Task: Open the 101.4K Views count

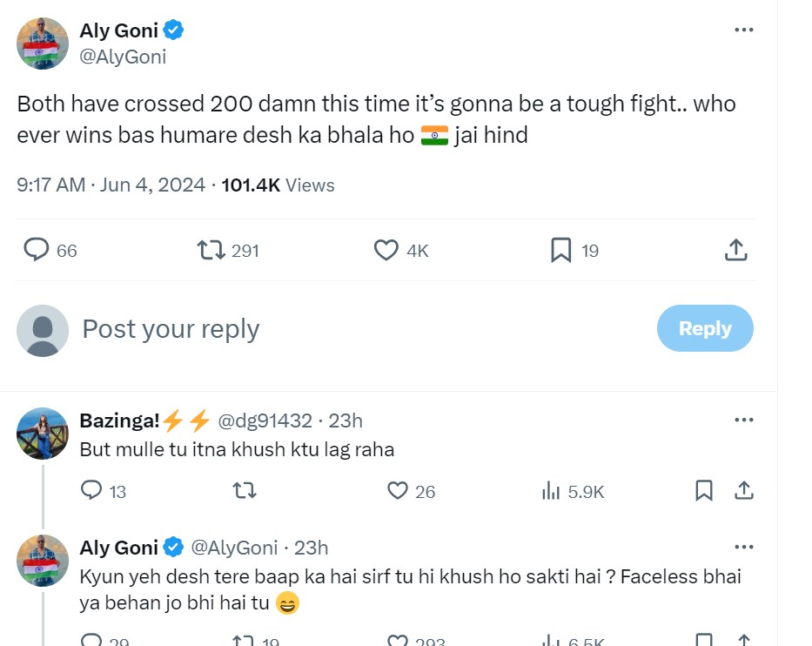Action: [278, 185]
